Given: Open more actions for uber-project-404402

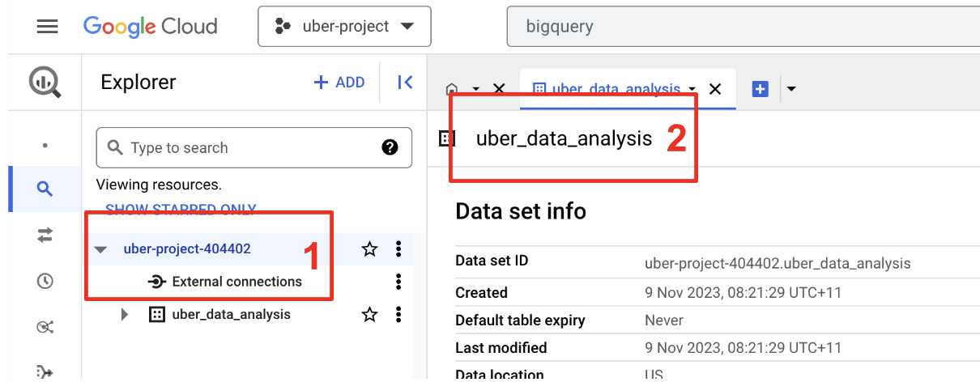Looking at the screenshot, I should point(398,249).
